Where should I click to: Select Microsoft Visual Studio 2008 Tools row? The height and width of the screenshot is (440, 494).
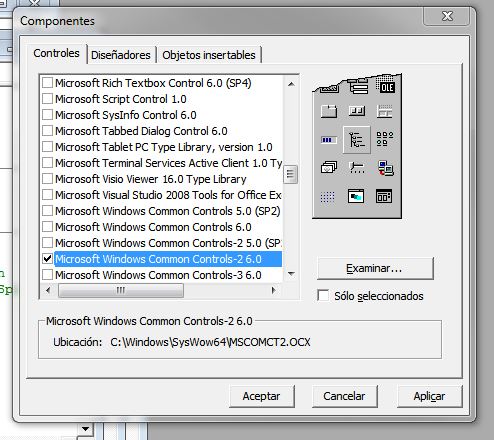[161, 195]
